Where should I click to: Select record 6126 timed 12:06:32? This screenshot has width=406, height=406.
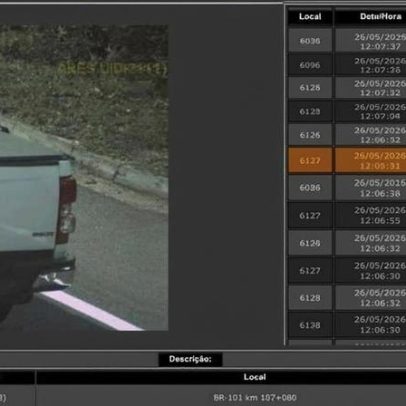click(347, 135)
